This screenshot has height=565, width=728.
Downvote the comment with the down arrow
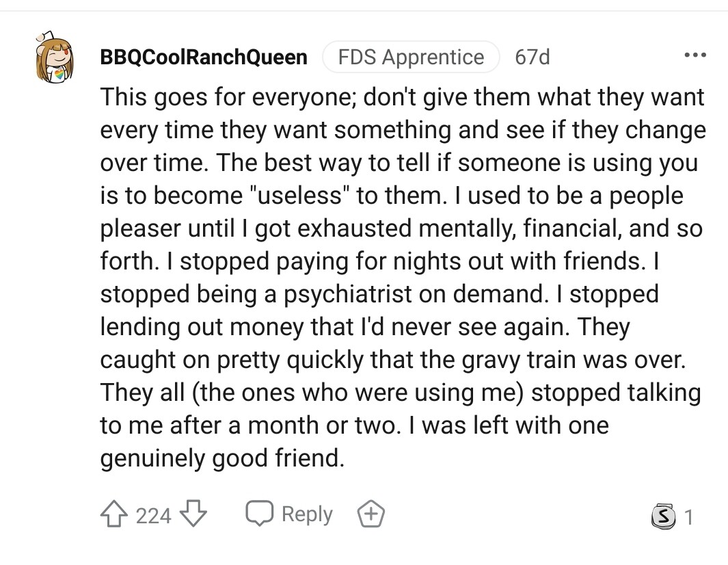194,514
